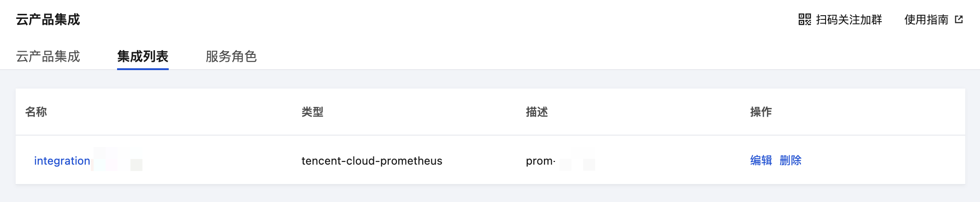980x202 pixels.
Task: Open the integration name link
Action: pos(62,160)
